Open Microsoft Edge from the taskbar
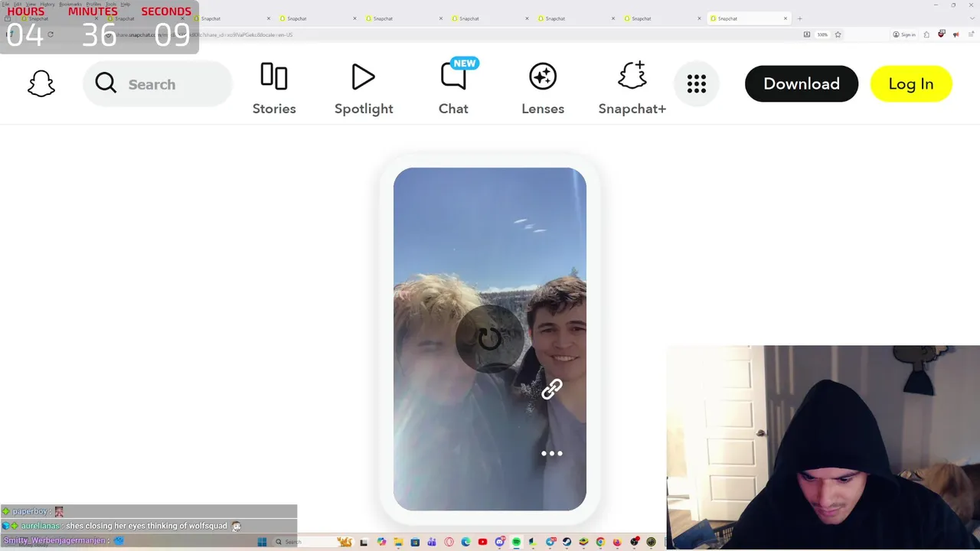This screenshot has height=551, width=980. pyautogui.click(x=465, y=542)
